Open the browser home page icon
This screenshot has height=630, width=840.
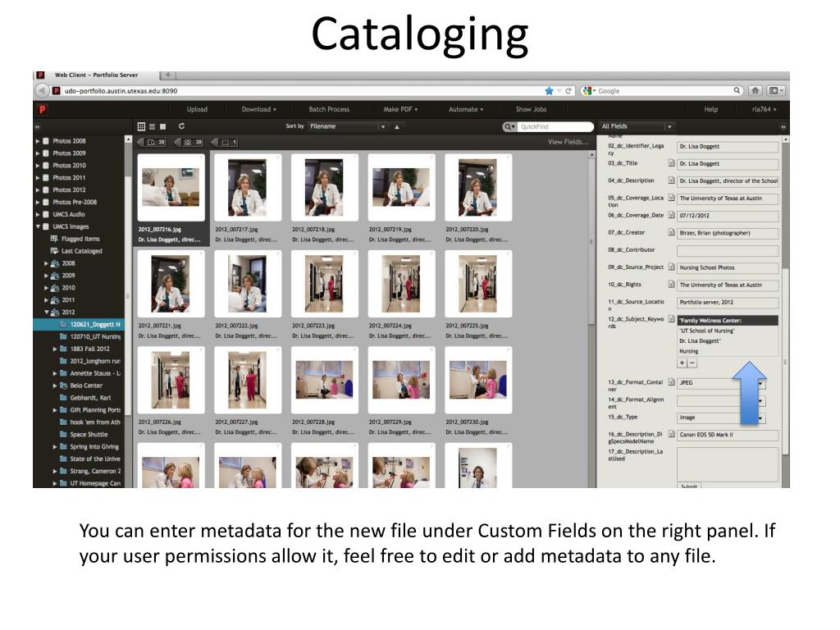coord(755,90)
